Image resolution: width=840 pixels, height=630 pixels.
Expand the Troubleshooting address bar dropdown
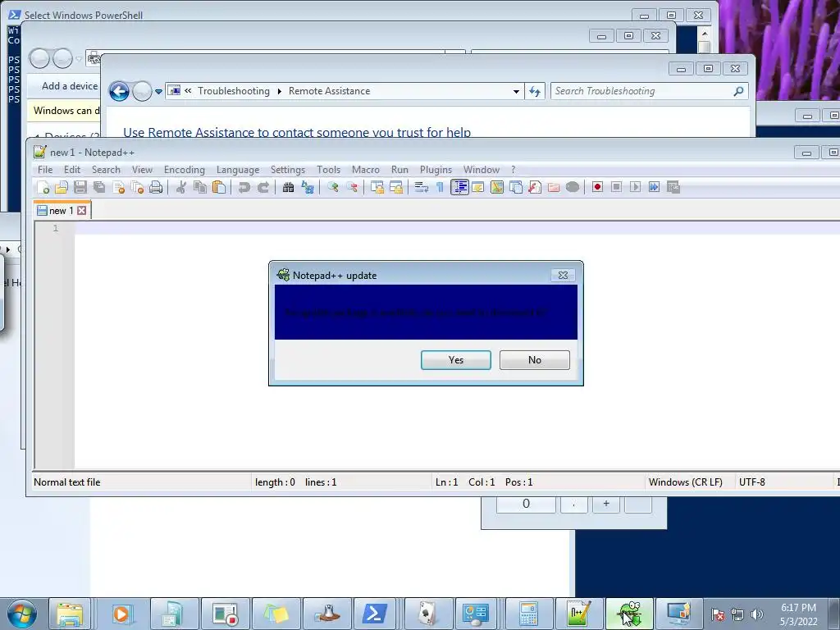(516, 92)
